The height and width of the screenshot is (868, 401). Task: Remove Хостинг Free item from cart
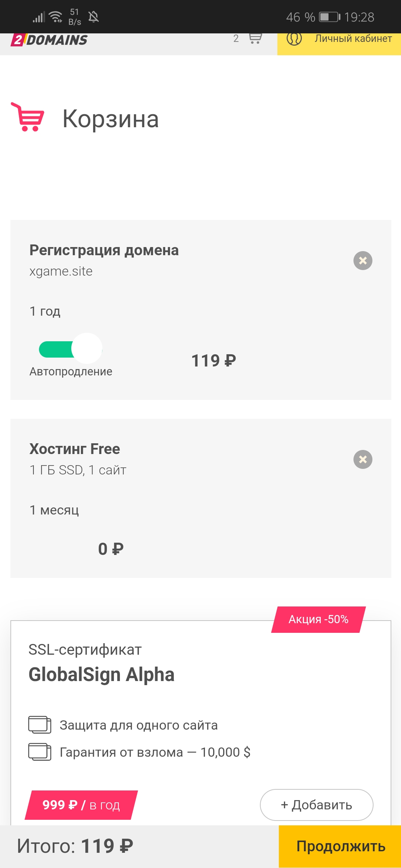point(363,459)
